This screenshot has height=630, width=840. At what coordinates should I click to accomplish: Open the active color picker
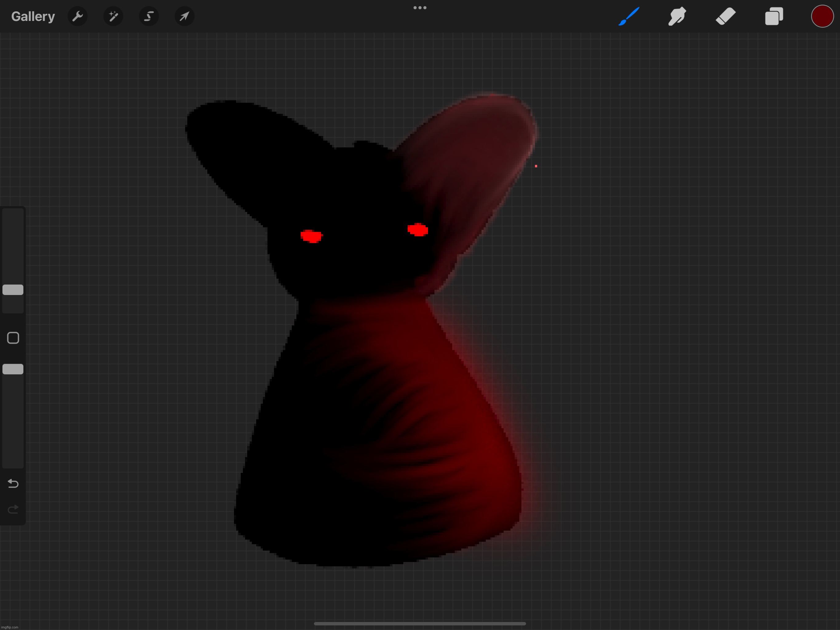coord(822,16)
